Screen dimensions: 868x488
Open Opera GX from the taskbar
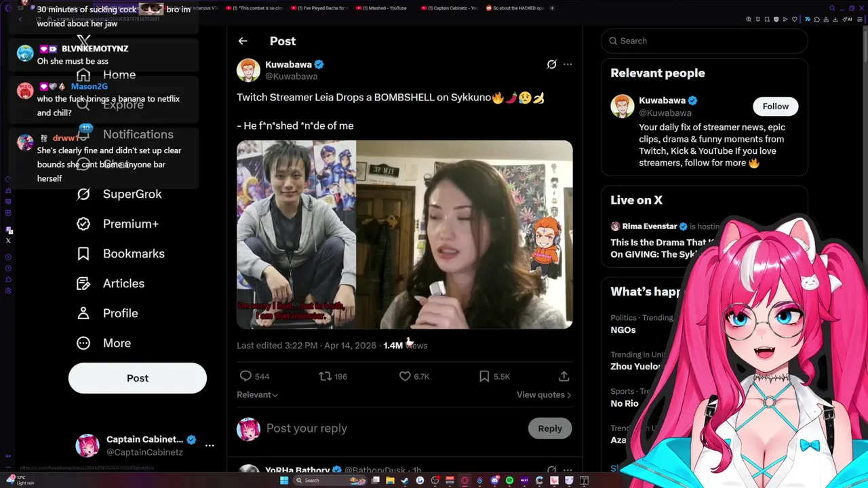(465, 481)
